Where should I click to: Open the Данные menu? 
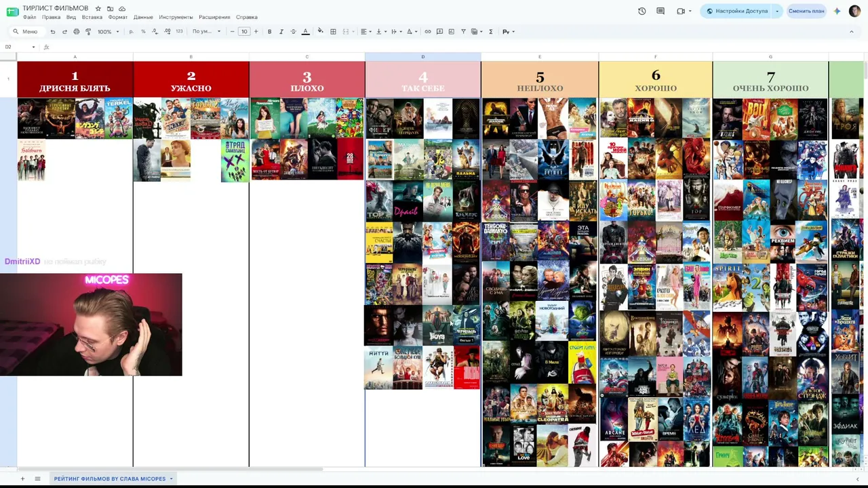pyautogui.click(x=143, y=18)
